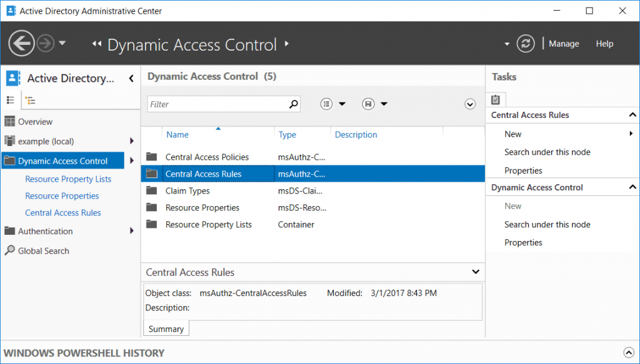Navigate back with the back arrow
This screenshot has height=364, width=640.
pyautogui.click(x=22, y=43)
